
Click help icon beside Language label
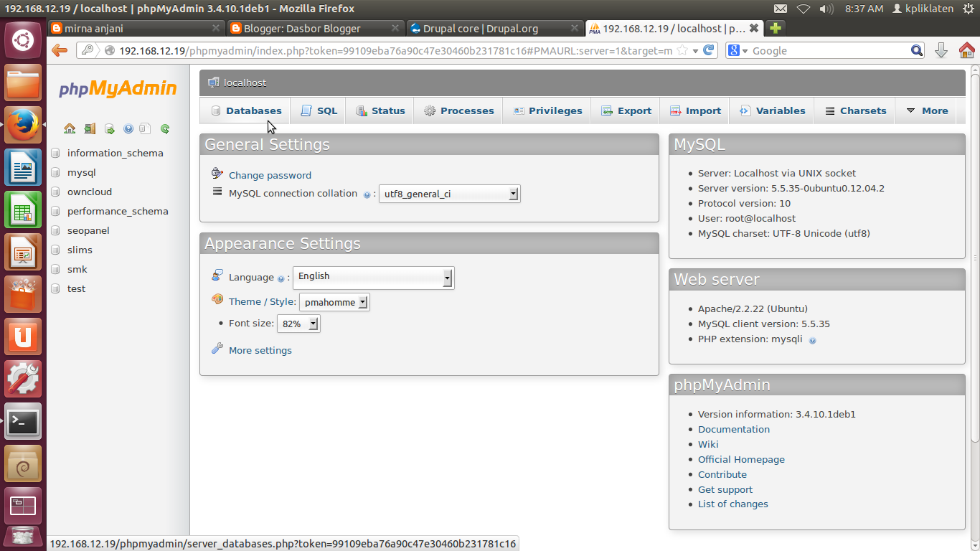(x=281, y=278)
